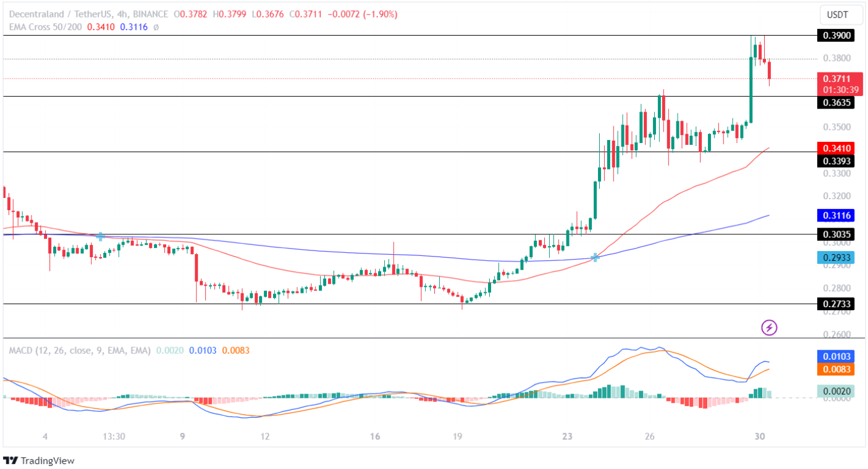Viewport: 868px width, 469px height.
Task: Click date 4 on the time axis
Action: tap(45, 436)
